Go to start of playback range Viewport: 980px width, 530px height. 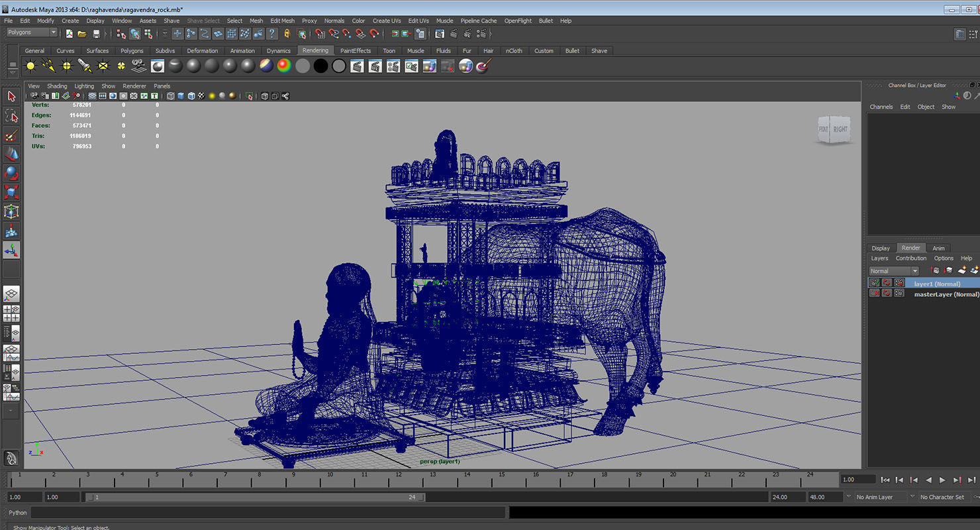(885, 480)
